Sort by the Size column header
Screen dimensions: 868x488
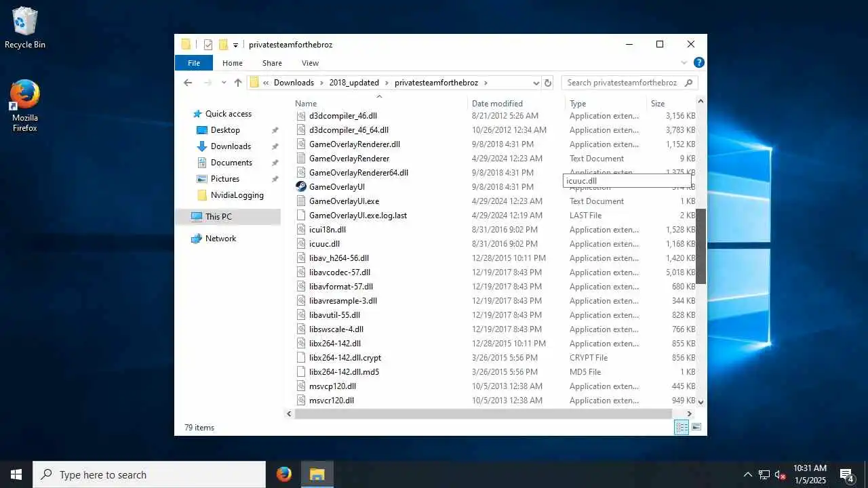point(658,104)
